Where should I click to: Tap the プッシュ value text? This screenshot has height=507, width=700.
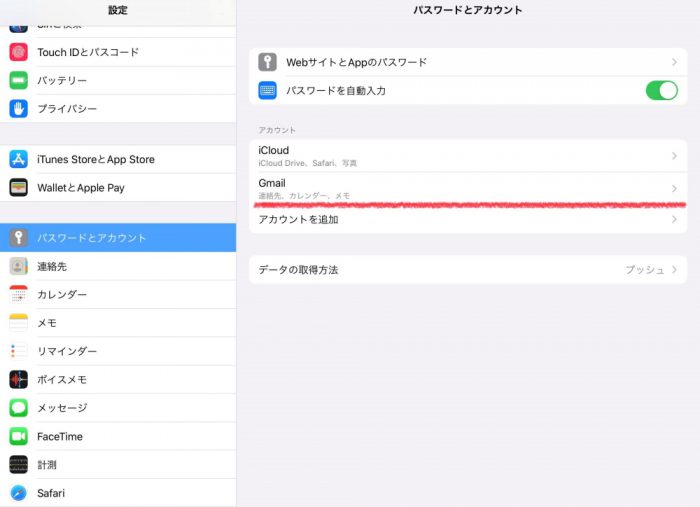pos(645,270)
